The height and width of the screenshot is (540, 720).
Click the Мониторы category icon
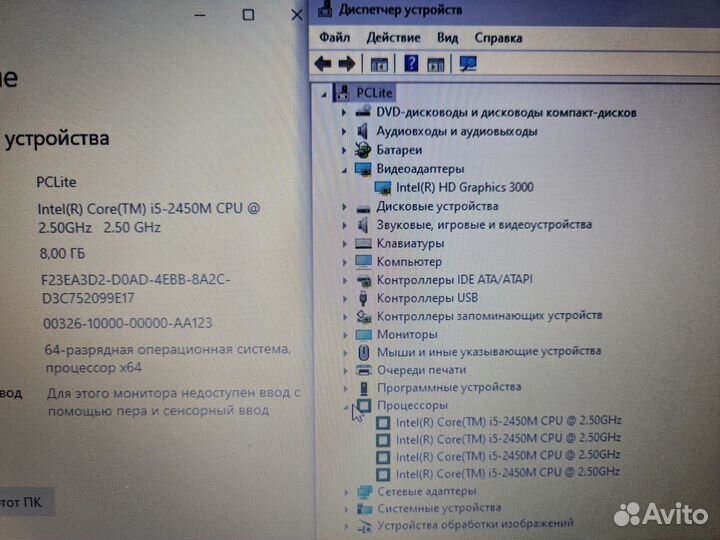[x=364, y=335]
